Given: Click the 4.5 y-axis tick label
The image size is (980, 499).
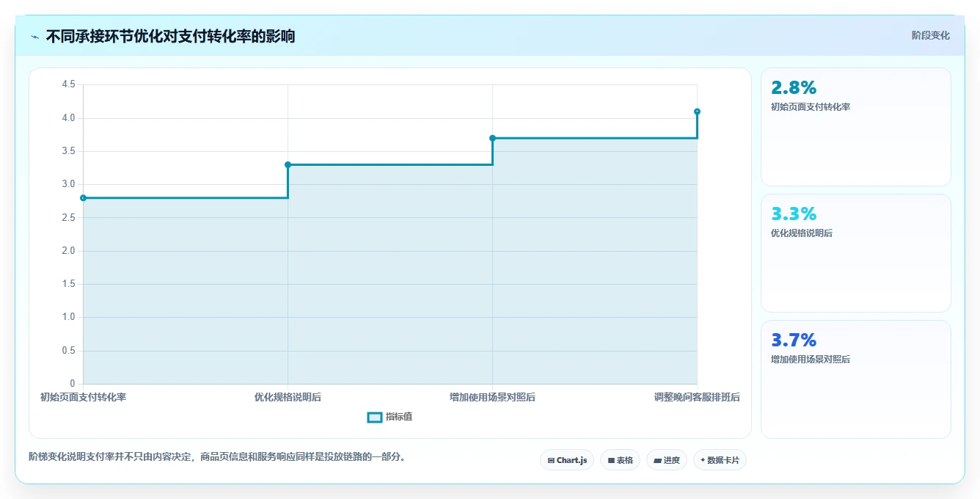Looking at the screenshot, I should click(68, 84).
